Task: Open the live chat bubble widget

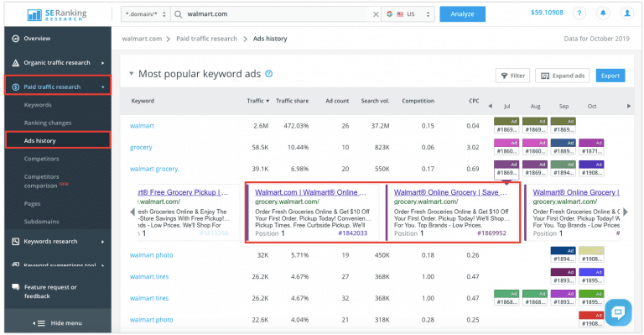Action: (x=618, y=312)
